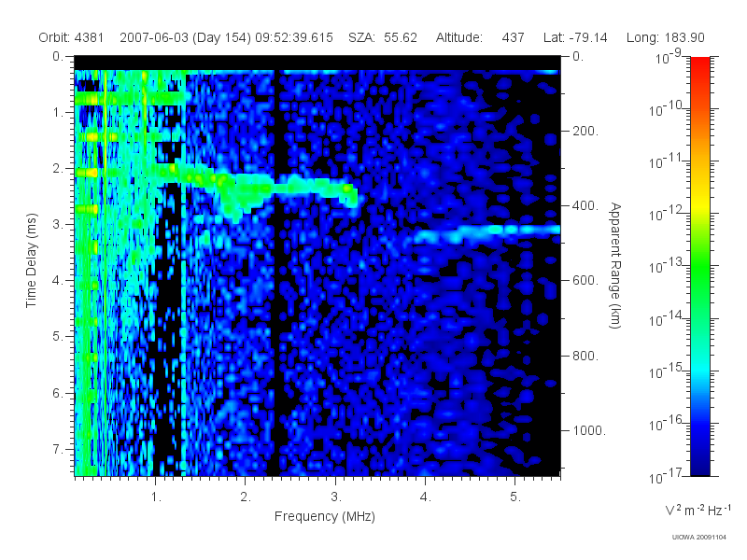
Task: Click the 10⁻¹⁵ colorbar tick label
Action: [x=667, y=371]
